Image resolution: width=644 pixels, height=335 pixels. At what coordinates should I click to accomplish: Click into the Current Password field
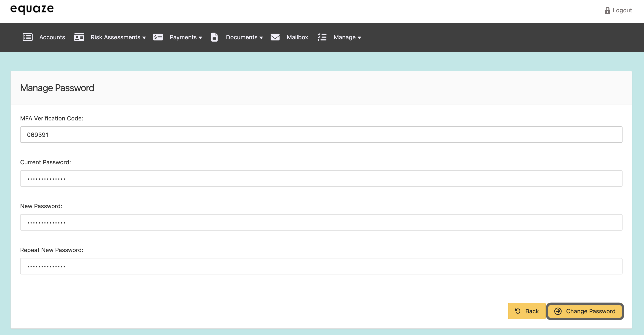tap(321, 178)
